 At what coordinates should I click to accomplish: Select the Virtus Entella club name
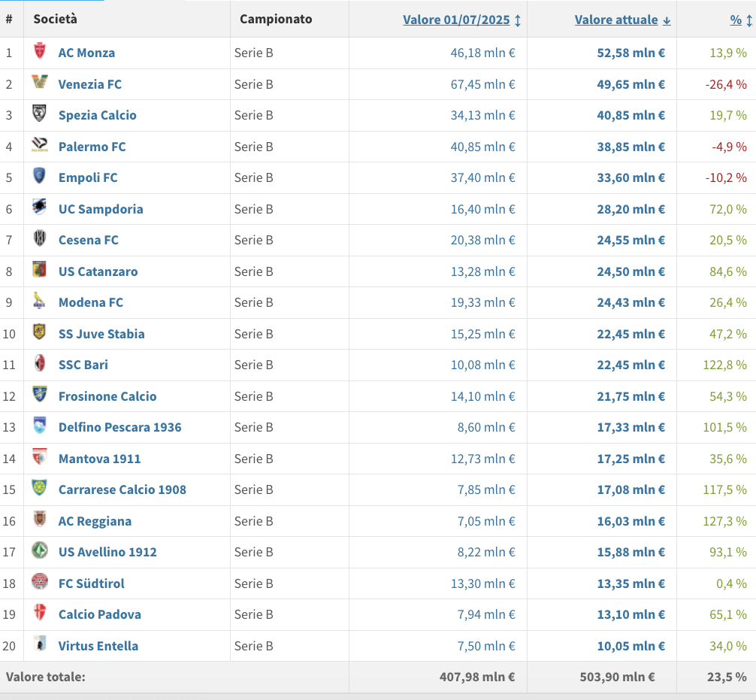(x=98, y=646)
